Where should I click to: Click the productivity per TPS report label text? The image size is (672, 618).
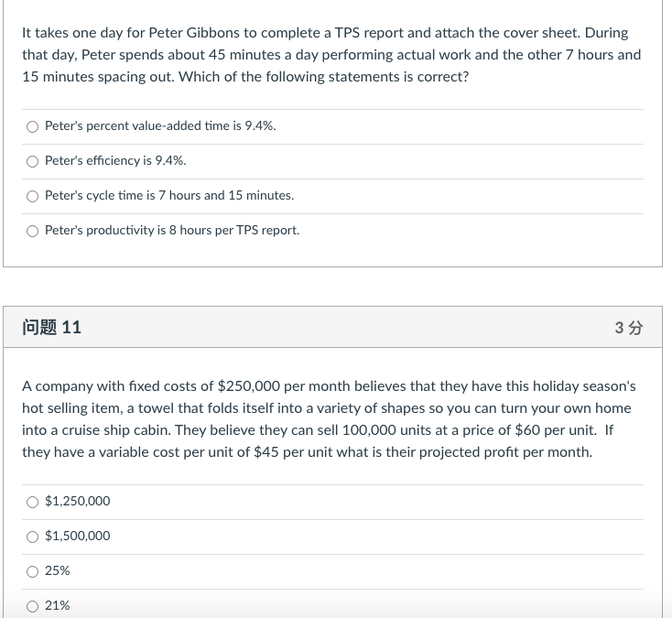coord(172,230)
